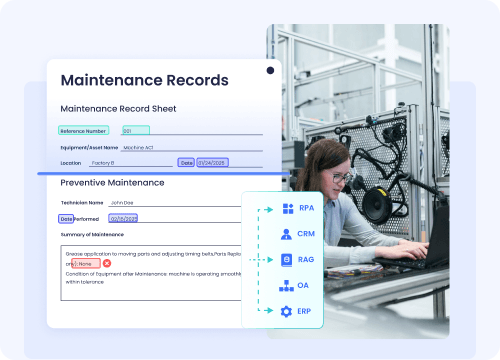This screenshot has width=500, height=360.
Task: Click the 02/15/2025 date performed value
Action: click(x=123, y=219)
